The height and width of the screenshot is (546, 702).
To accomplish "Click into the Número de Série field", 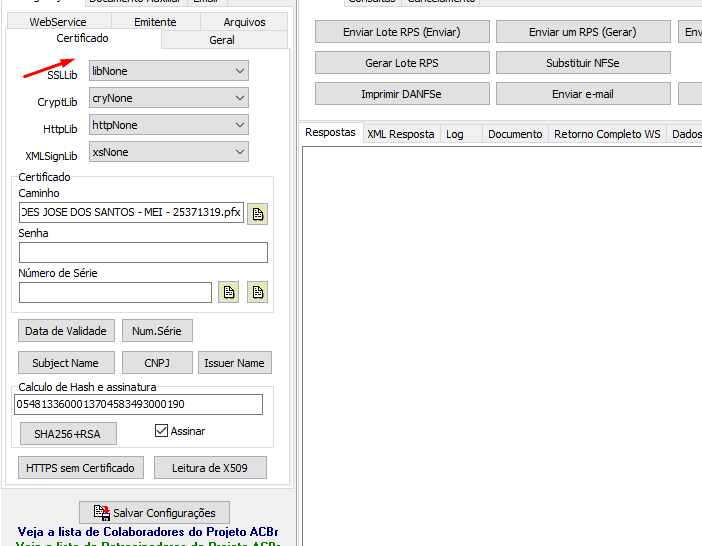I will point(115,292).
